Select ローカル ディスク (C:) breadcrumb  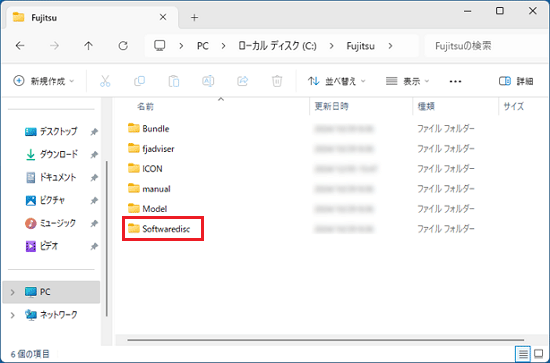coord(277,46)
